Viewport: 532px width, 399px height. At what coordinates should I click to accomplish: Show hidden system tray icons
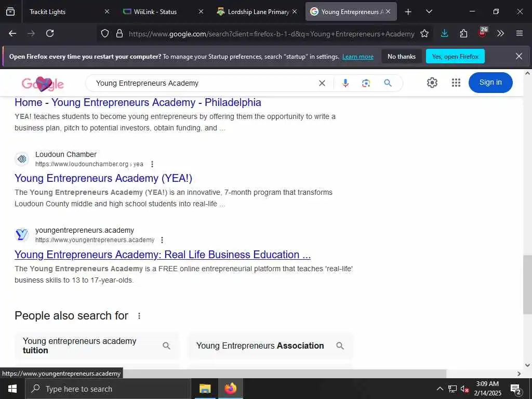coord(440,389)
